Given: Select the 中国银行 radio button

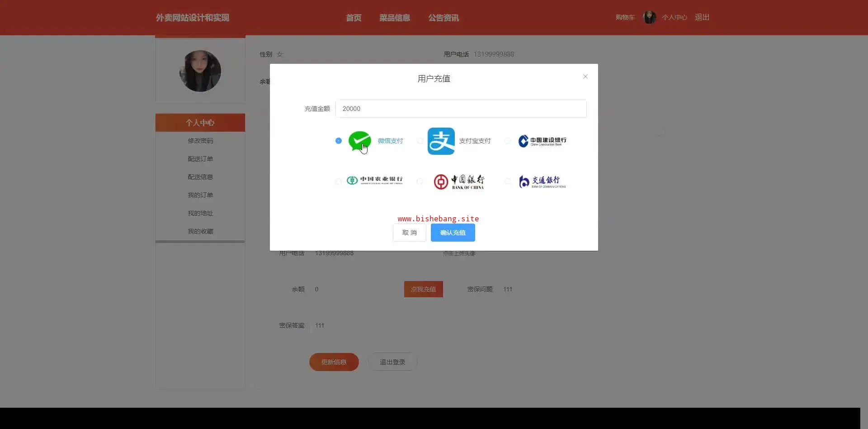Looking at the screenshot, I should (x=420, y=181).
